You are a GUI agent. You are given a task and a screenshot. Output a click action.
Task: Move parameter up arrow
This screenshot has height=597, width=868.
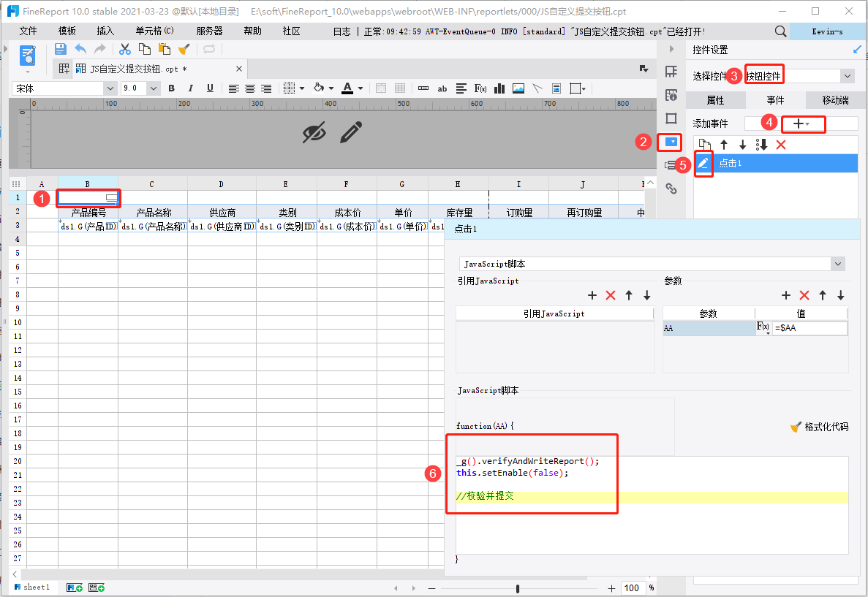pos(823,295)
